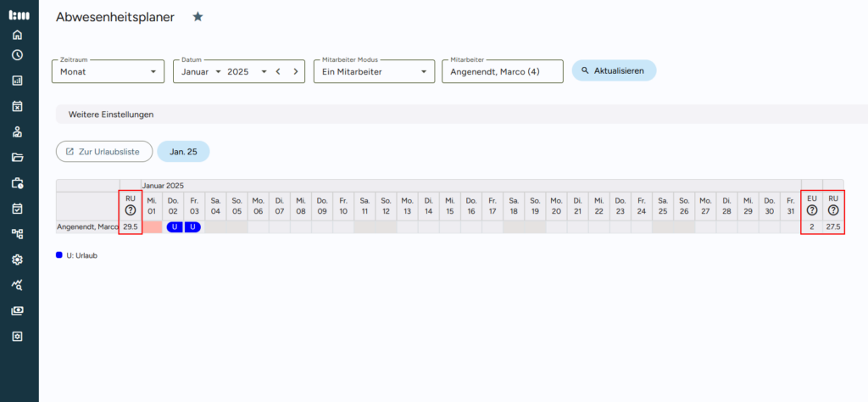
Task: Click the help icon under left RU column
Action: tap(130, 210)
